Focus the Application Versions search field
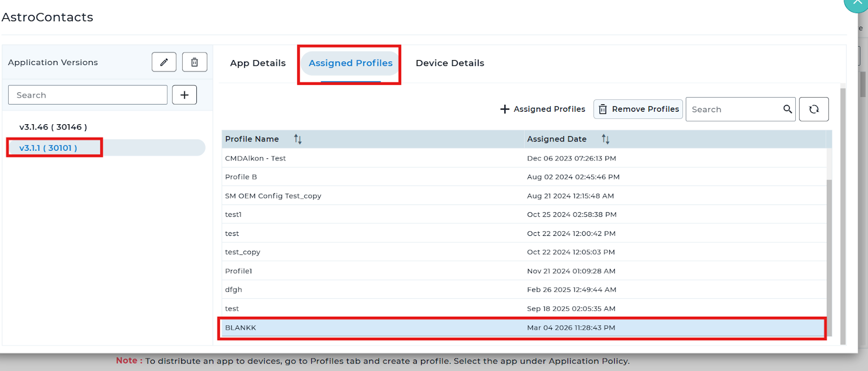This screenshot has height=371, width=868. coord(88,95)
